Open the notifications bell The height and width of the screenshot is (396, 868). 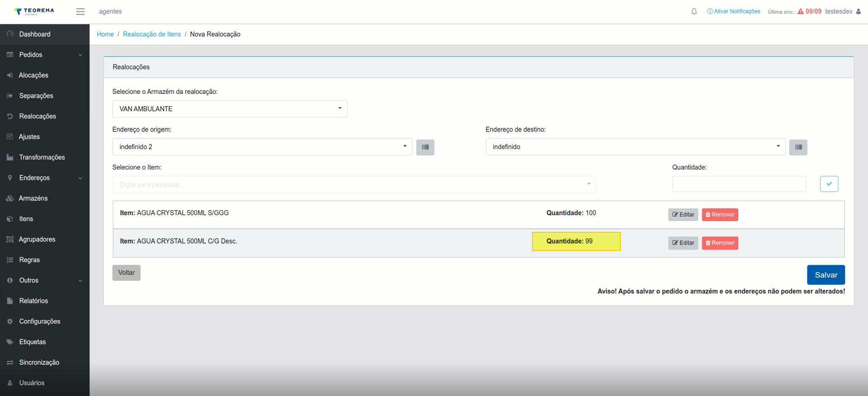tap(694, 11)
